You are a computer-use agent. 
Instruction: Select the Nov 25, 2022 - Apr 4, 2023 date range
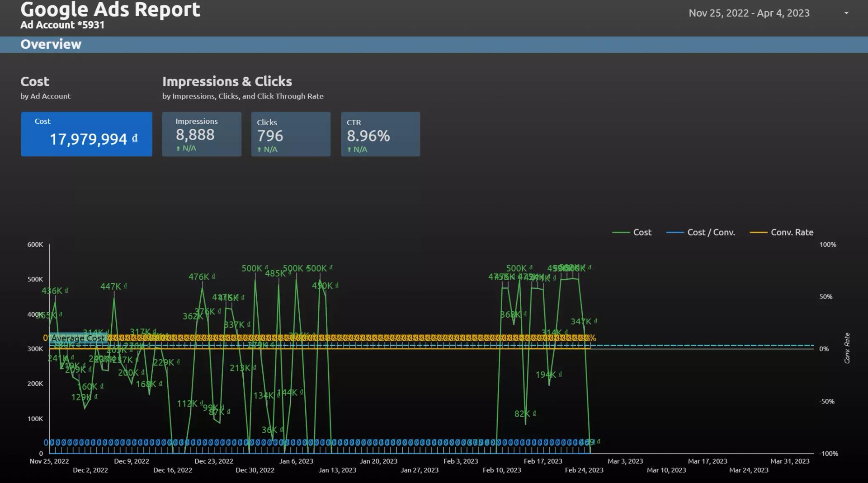click(749, 13)
